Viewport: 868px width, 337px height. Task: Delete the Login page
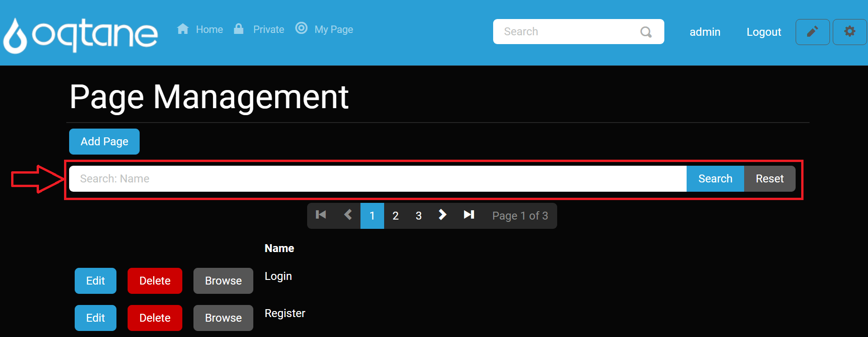[155, 281]
